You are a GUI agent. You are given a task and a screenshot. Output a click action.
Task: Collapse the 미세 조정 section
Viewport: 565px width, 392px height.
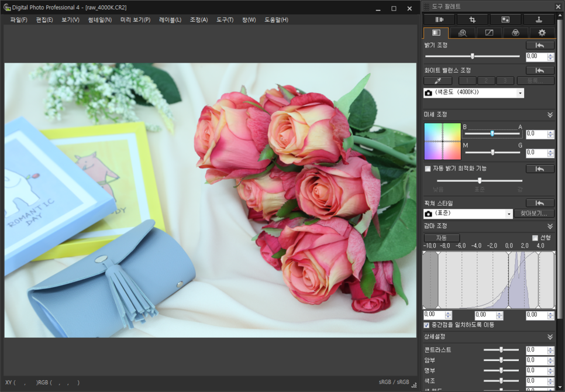click(550, 115)
